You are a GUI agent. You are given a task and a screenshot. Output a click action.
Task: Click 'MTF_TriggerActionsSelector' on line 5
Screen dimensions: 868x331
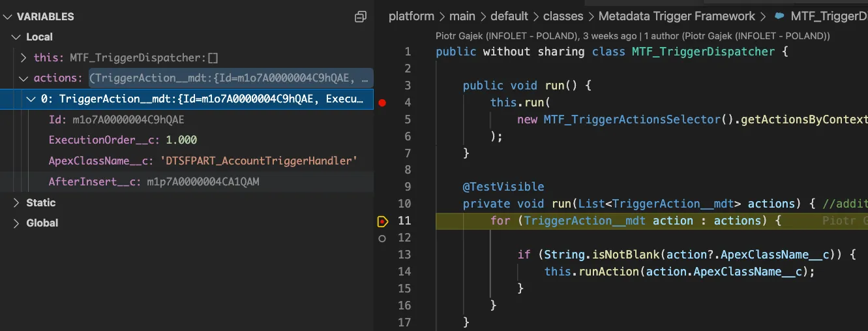[x=631, y=119]
